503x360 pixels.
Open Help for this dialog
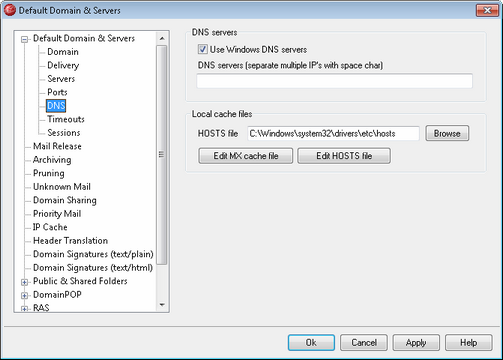[468, 343]
